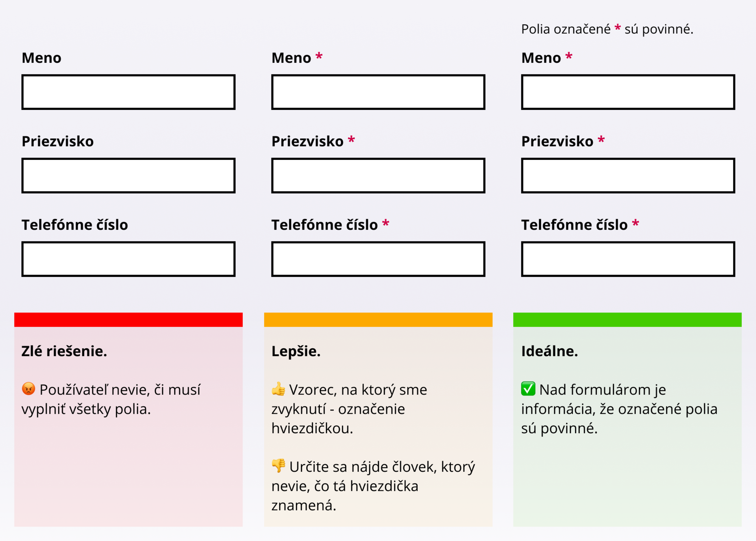The width and height of the screenshot is (756, 541).
Task: Click the green bar above Ideálne
Action: (x=627, y=320)
